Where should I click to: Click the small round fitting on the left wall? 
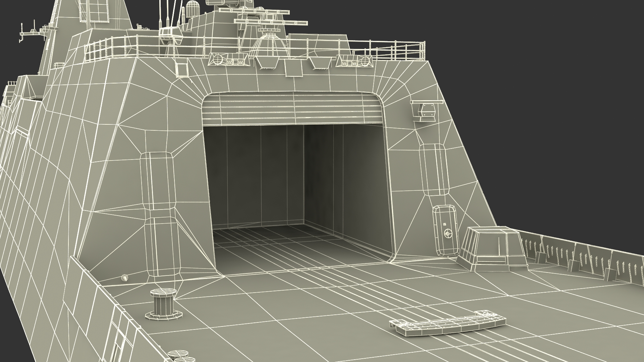click(x=124, y=277)
